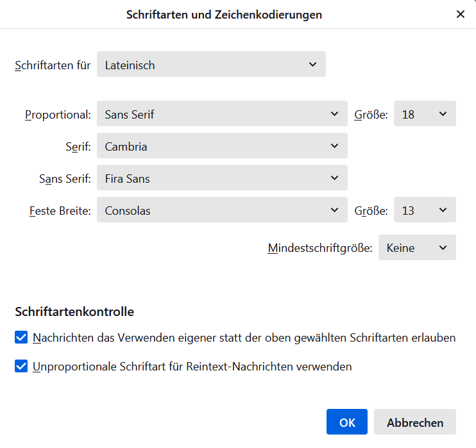Open the fixed-width Größe dropdown showing 13
Screen dimensions: 476x448
pos(425,210)
